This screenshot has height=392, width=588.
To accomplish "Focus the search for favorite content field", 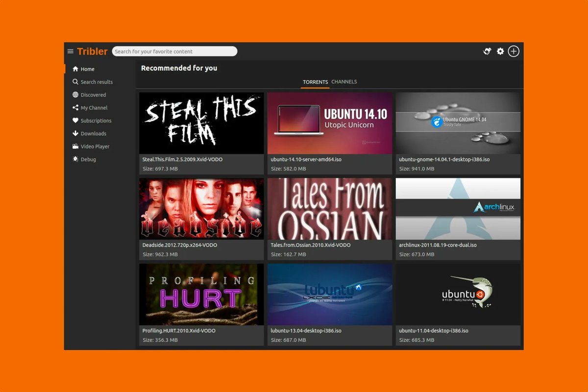I will pyautogui.click(x=174, y=51).
